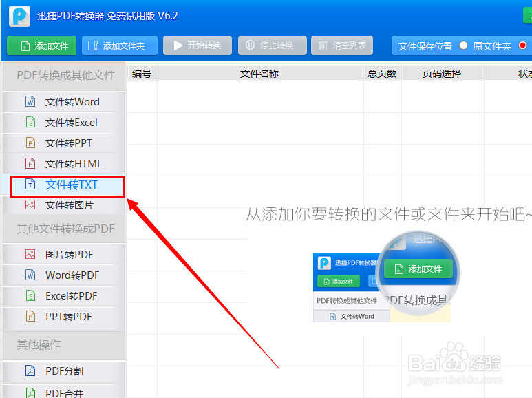Click the image icon beside 图片转PDF

click(30, 254)
